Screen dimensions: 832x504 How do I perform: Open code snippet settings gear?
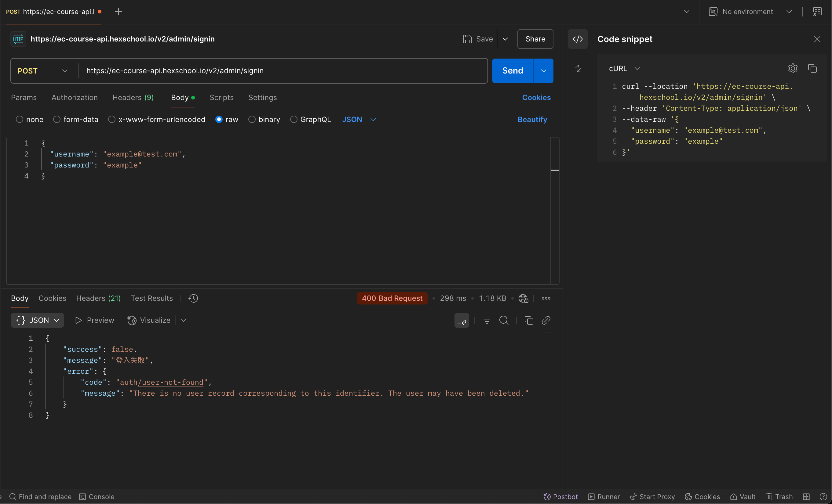coord(793,68)
